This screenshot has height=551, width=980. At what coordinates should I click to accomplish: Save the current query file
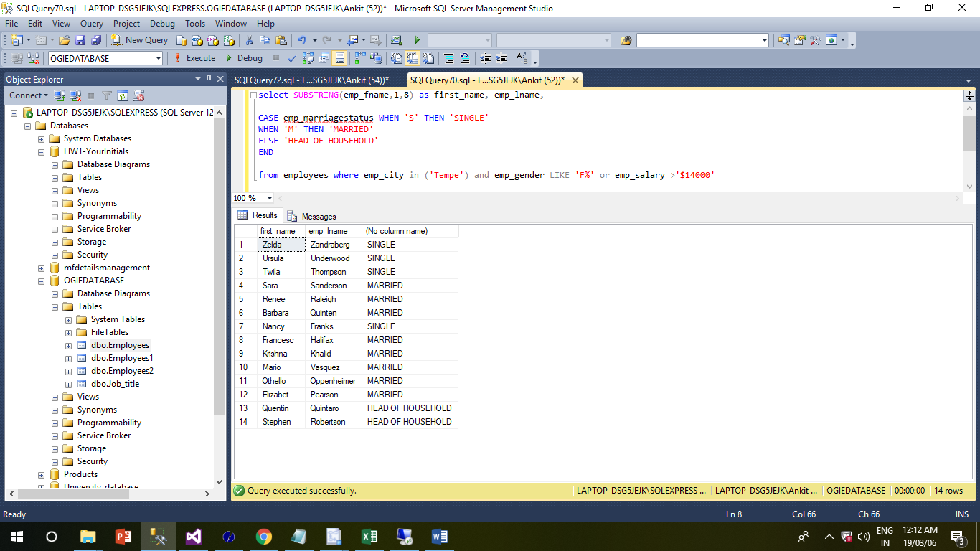(x=80, y=40)
